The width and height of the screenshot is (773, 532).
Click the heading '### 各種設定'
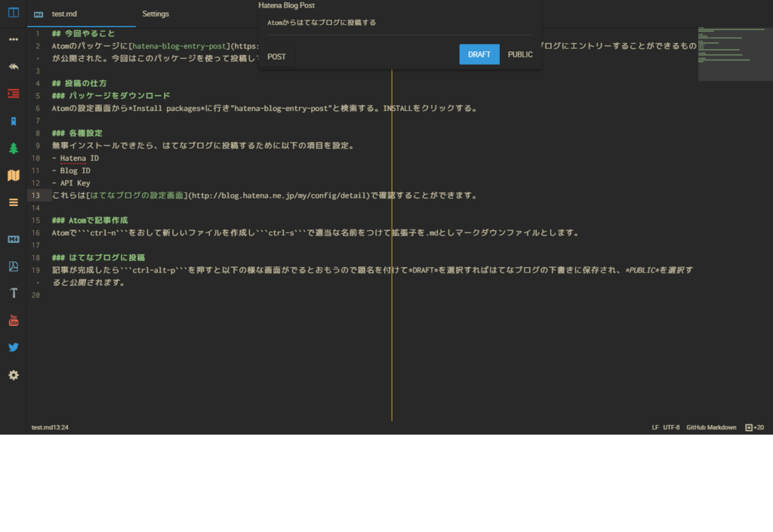[x=78, y=133]
